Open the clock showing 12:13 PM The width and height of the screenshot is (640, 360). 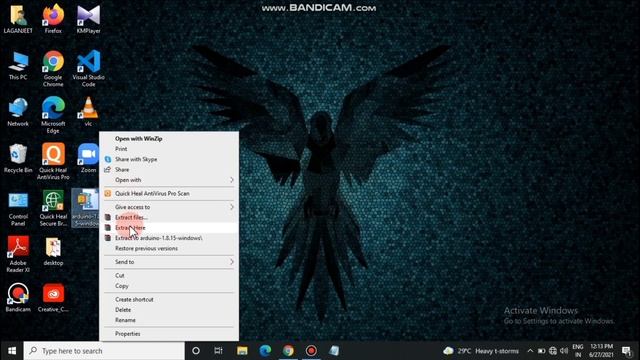click(x=601, y=351)
